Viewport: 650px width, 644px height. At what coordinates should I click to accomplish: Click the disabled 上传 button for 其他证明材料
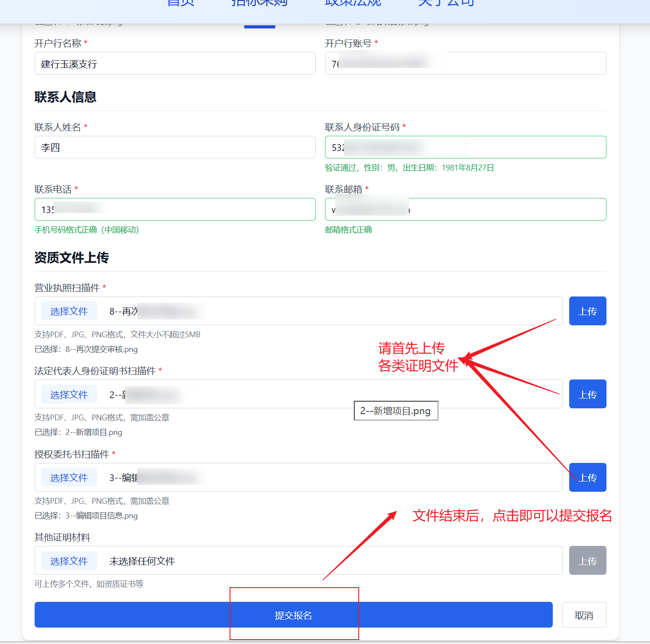(x=587, y=560)
